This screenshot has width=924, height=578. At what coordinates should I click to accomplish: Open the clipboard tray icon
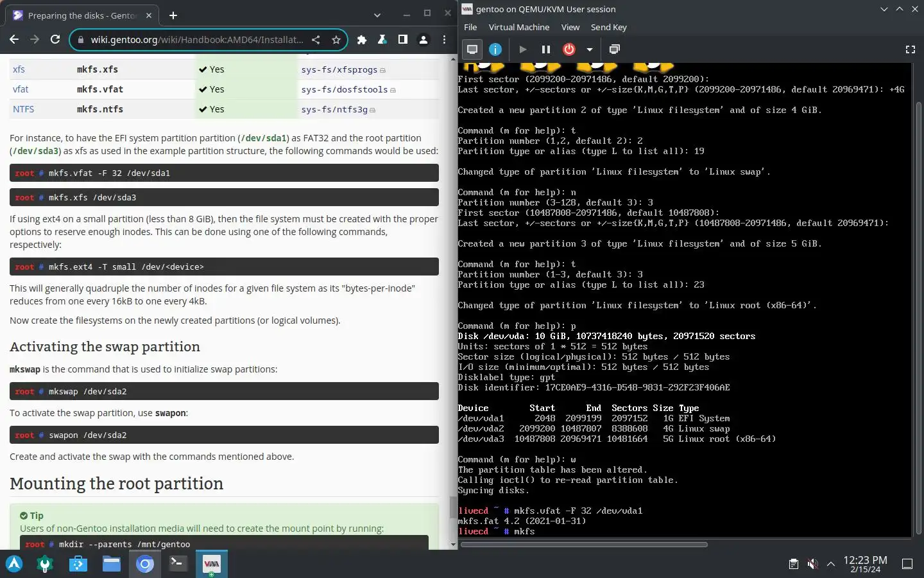(x=794, y=565)
